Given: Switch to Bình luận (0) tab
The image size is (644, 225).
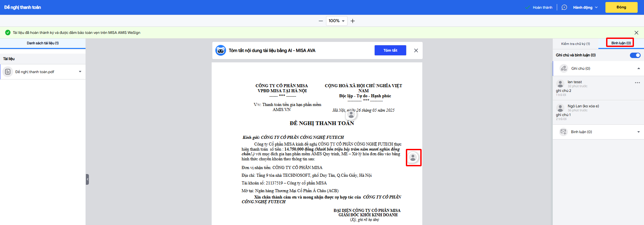Looking at the screenshot, I should 621,43.
